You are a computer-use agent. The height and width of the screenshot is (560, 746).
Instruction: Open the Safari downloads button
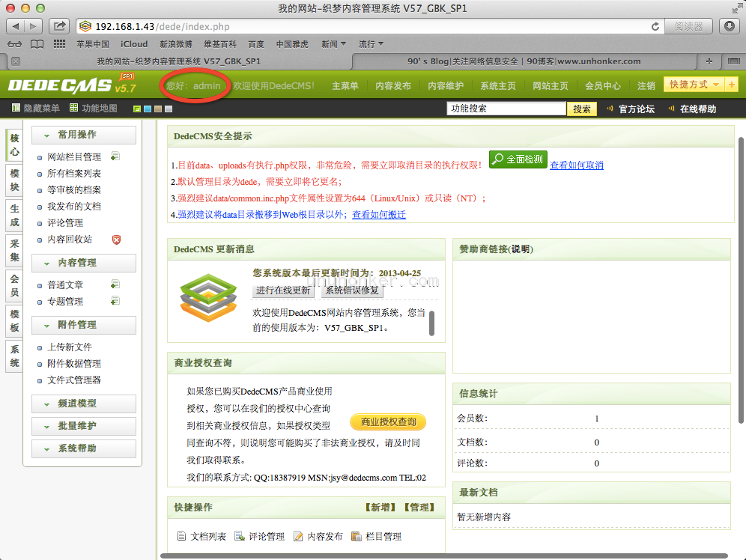pos(730,26)
